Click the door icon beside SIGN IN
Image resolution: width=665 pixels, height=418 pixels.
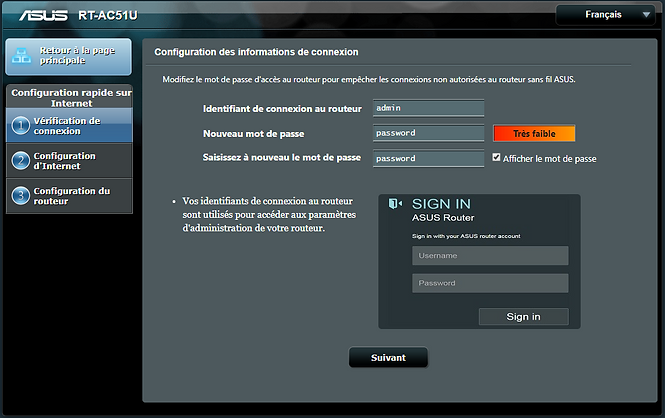pos(395,204)
